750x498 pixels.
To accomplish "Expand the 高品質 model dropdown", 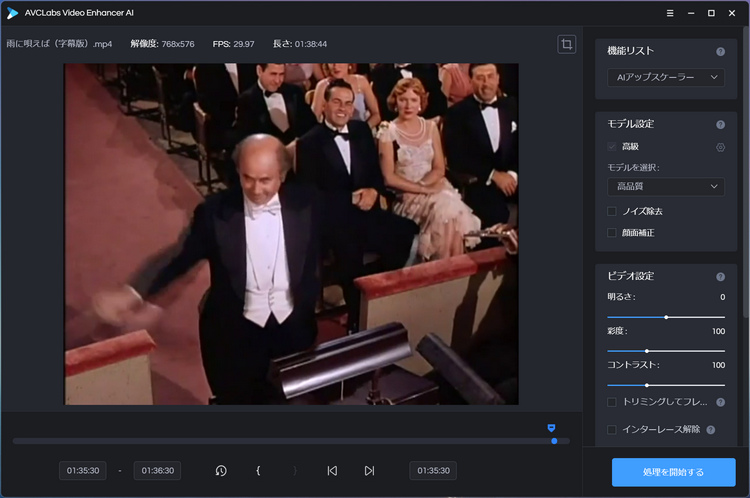I will click(x=666, y=187).
